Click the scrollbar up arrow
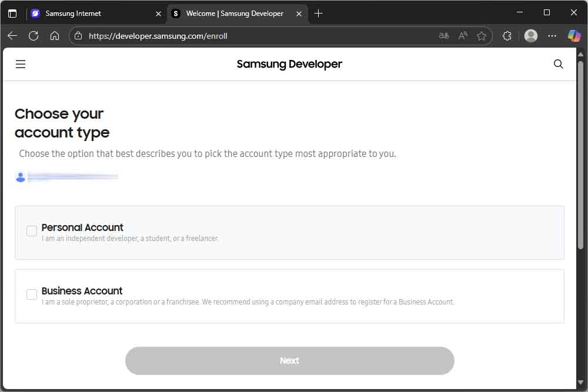Viewport: 588px width, 392px height. [x=580, y=55]
